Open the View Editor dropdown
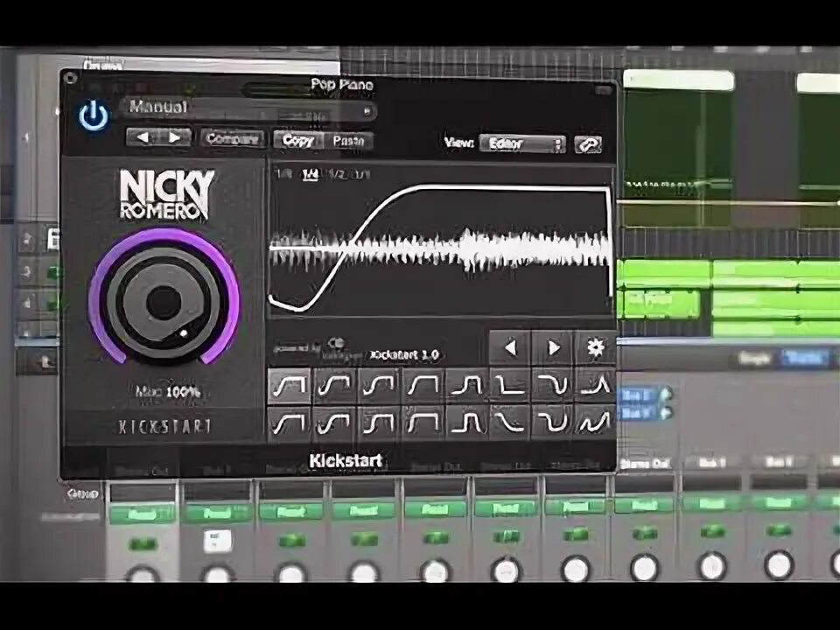The height and width of the screenshot is (630, 840). coord(522,143)
